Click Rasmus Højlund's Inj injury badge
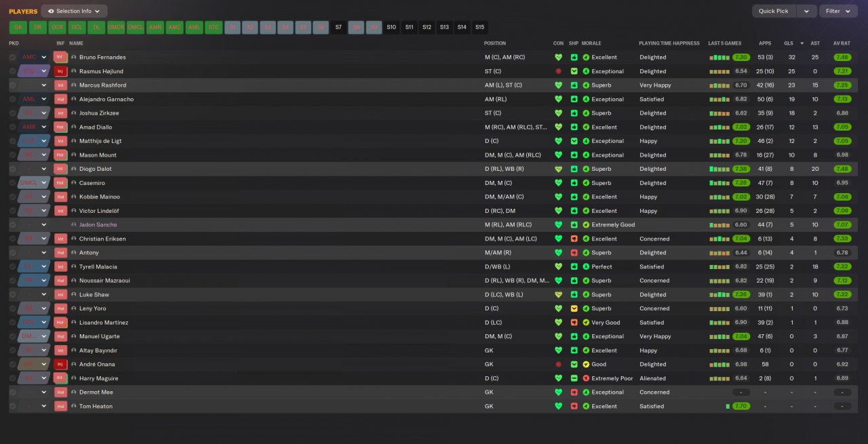868x444 pixels. coord(60,71)
